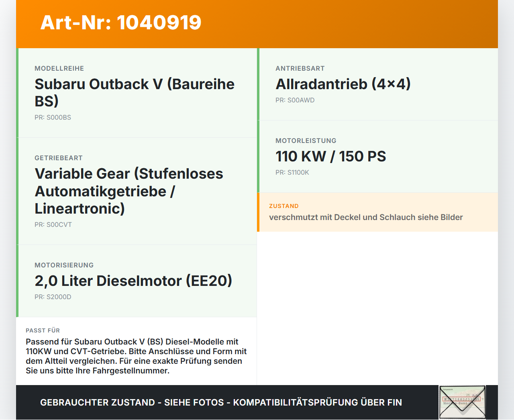514x420 pixels.
Task: Click the 'PR: S1100K' code
Action: coord(292,173)
